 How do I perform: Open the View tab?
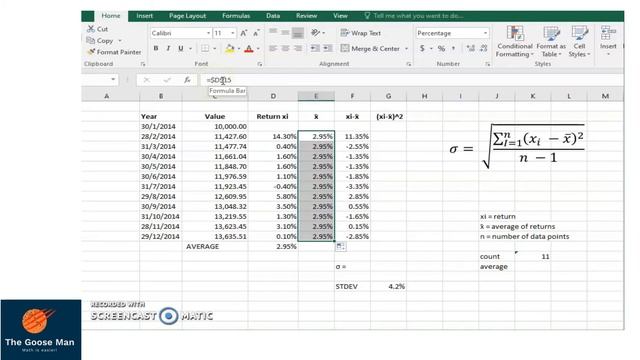[340, 16]
